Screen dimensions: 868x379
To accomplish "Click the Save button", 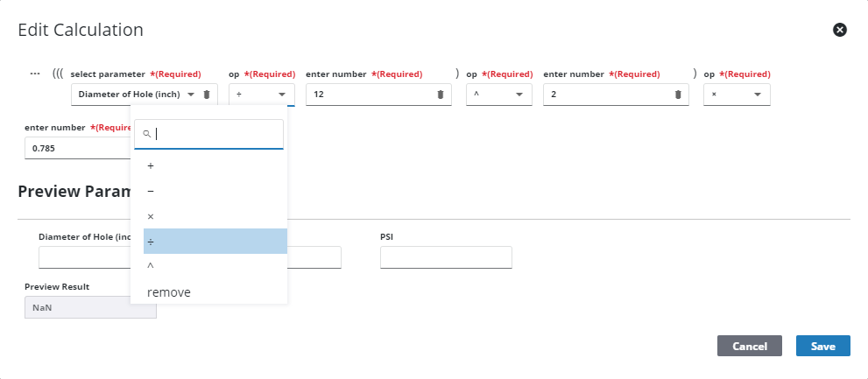I will click(822, 346).
